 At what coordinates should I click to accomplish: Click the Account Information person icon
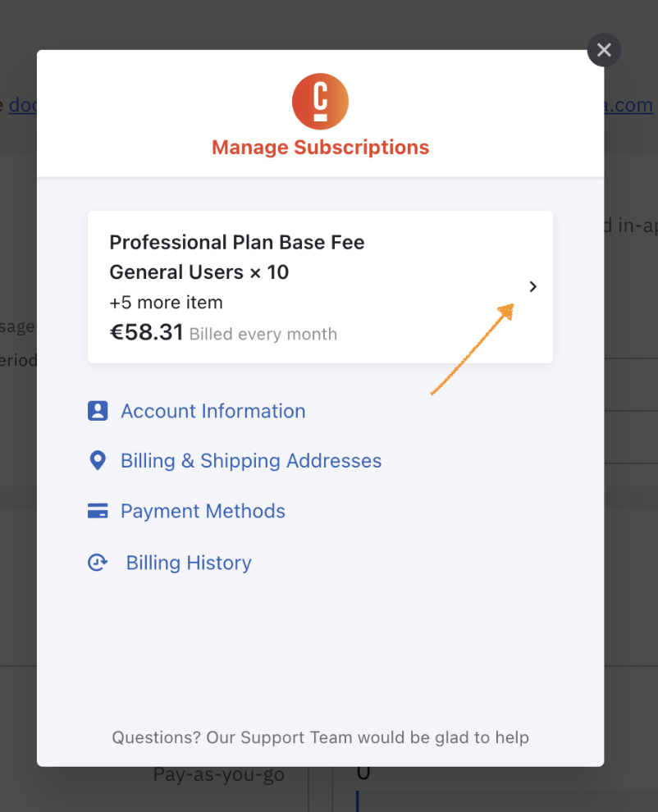click(98, 411)
